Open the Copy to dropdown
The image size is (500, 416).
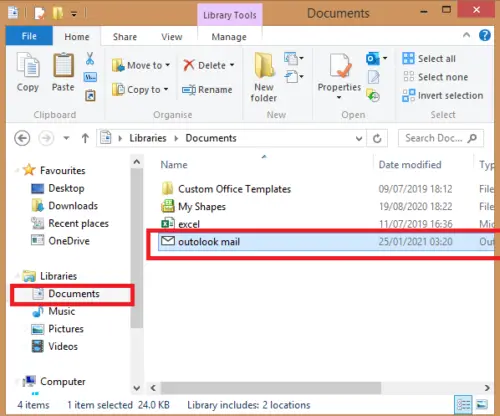140,90
